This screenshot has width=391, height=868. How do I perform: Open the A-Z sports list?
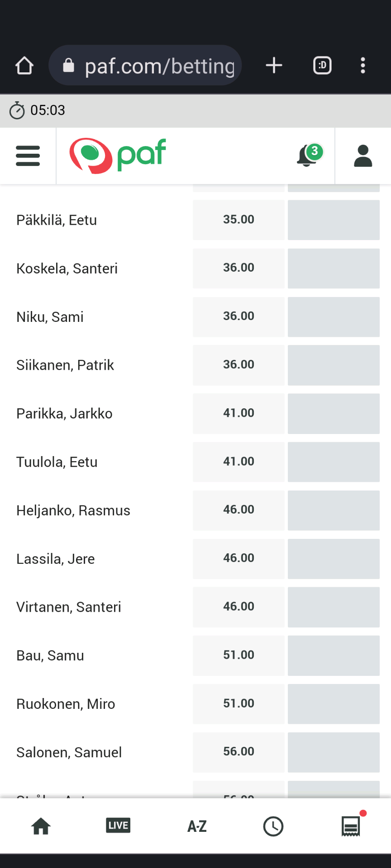(197, 826)
